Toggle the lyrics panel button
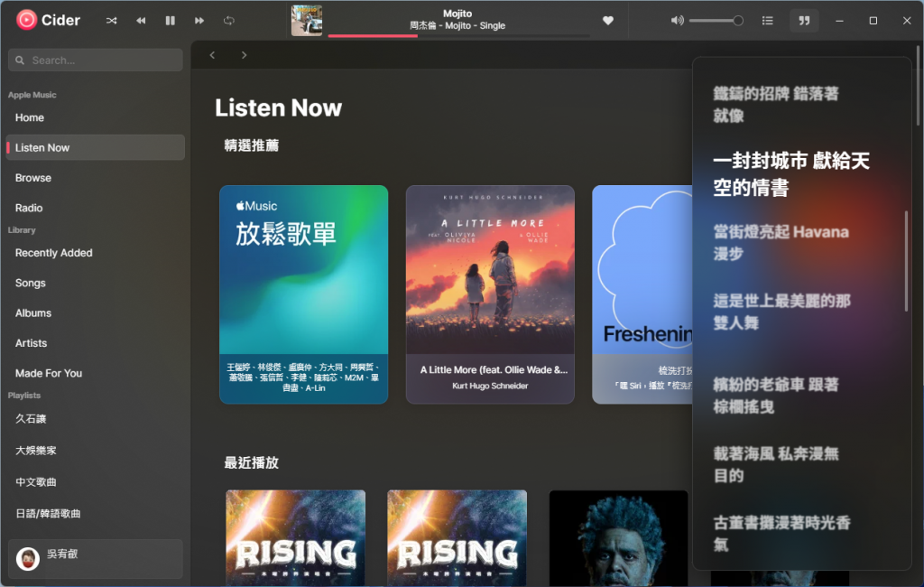Screen dimensions: 924x587 point(803,21)
